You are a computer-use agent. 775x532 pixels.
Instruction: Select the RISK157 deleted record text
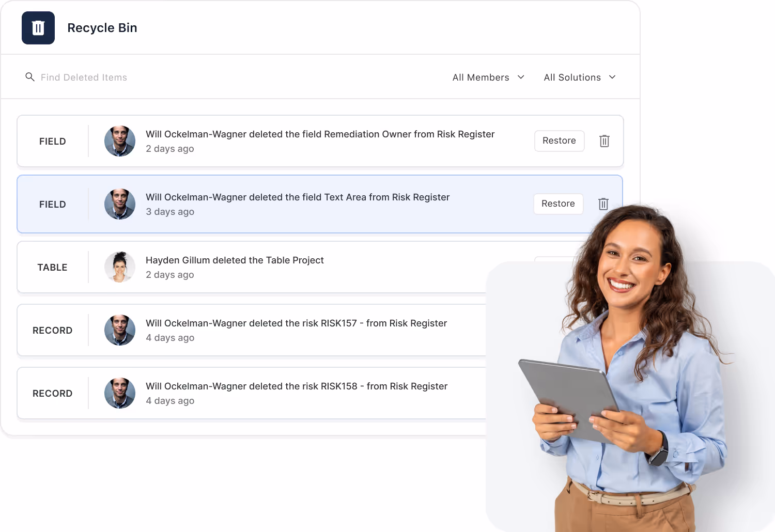point(296,323)
